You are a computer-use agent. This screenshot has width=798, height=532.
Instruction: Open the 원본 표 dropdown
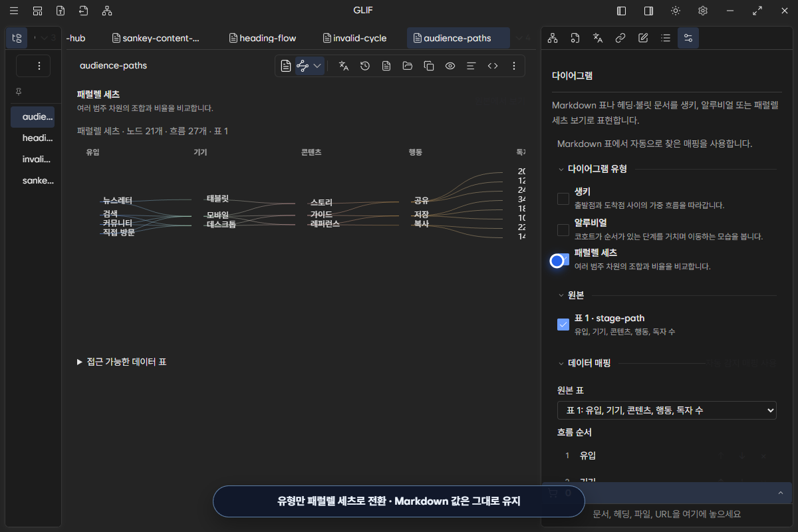coord(667,410)
